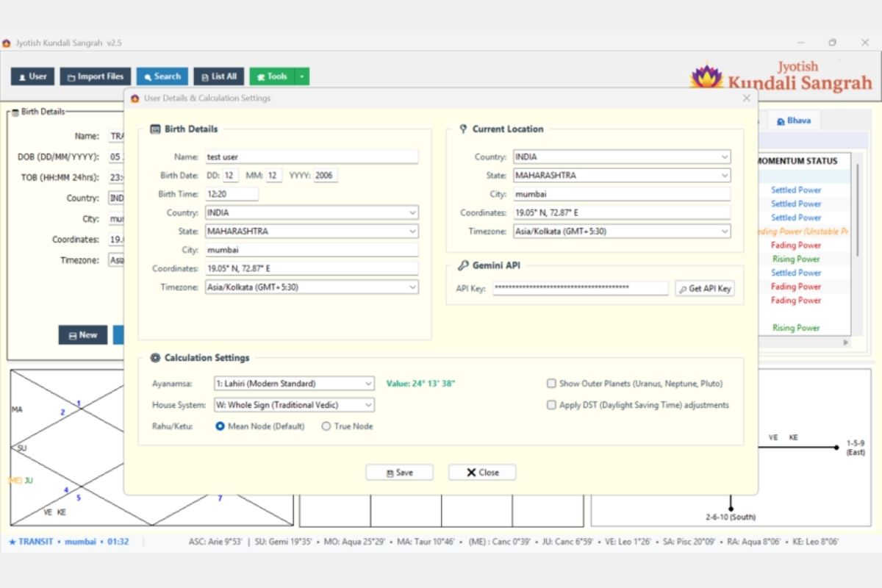Open the Search toolbar button
Screen dimensions: 882x588
(x=162, y=76)
